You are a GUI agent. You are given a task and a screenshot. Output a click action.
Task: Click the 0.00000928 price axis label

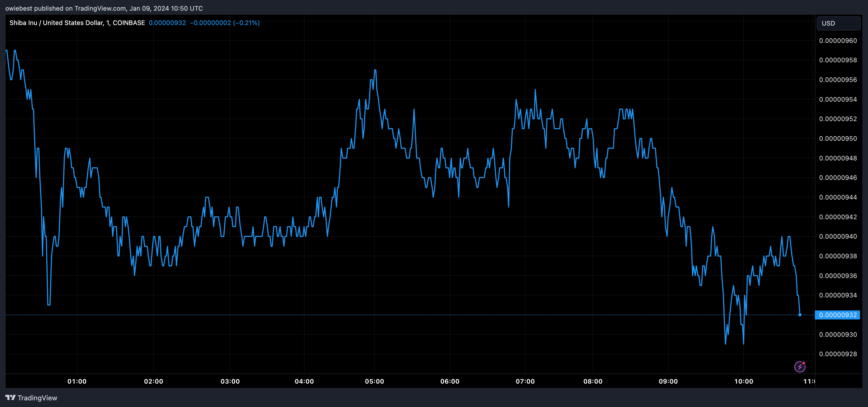(x=838, y=354)
